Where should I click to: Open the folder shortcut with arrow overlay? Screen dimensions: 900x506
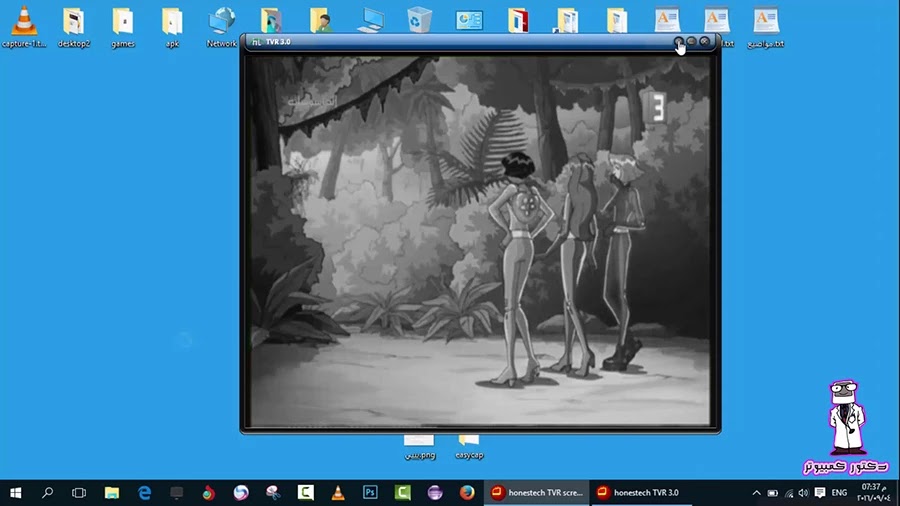click(567, 21)
